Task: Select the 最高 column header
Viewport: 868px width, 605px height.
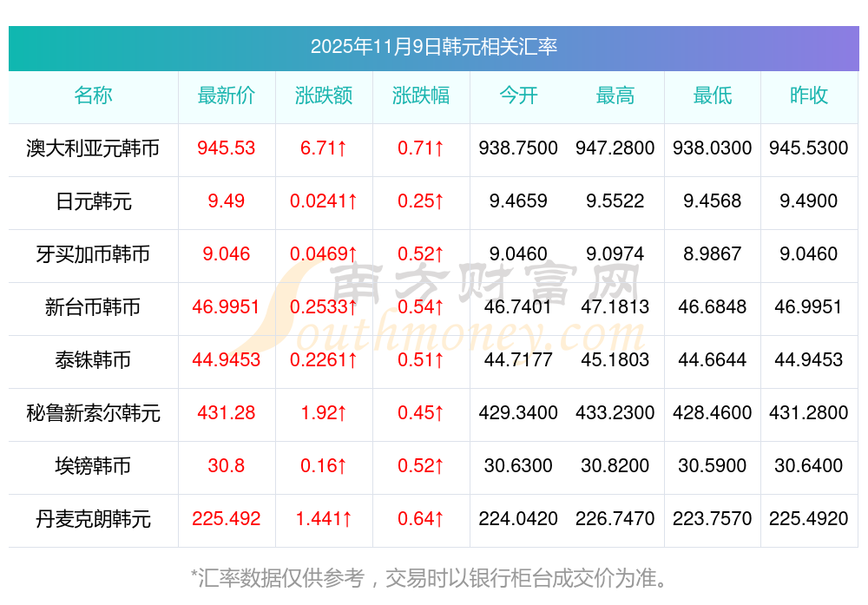Action: (615, 95)
